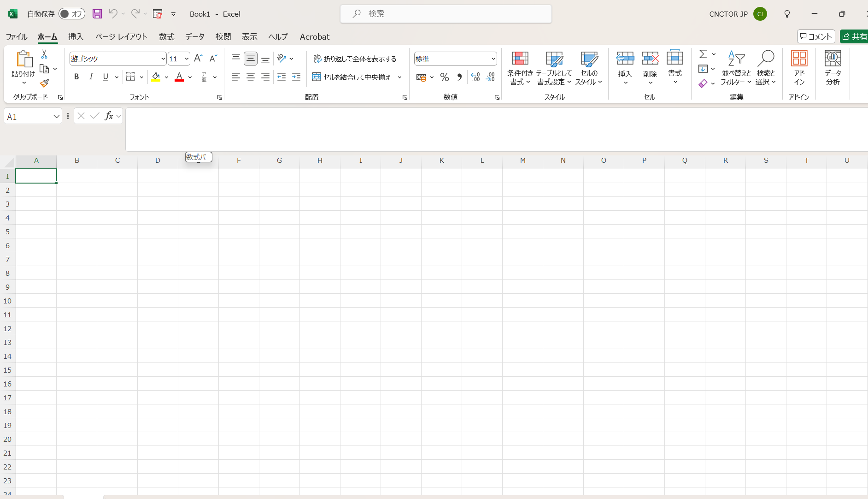Toggle 自動保存 (AutoSave) switch
Image resolution: width=868 pixels, height=499 pixels.
click(72, 14)
